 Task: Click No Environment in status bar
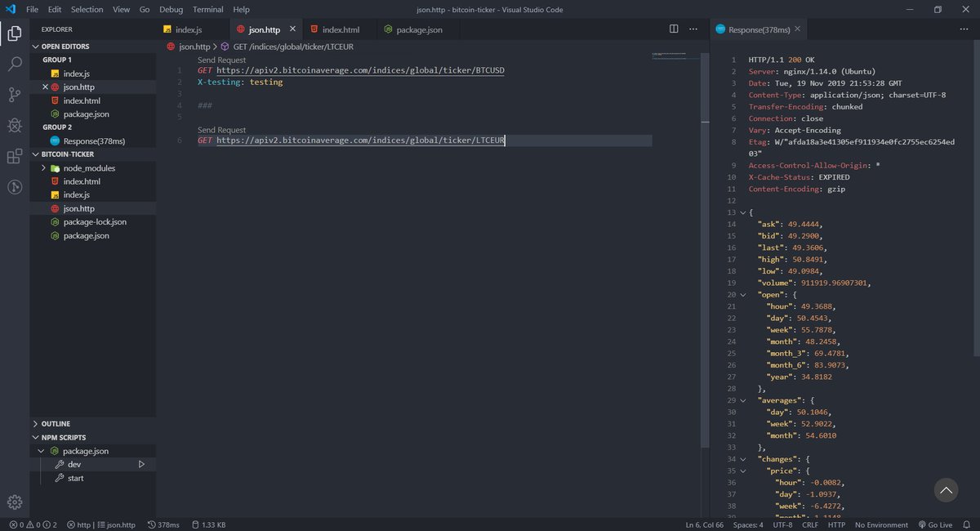pyautogui.click(x=881, y=524)
